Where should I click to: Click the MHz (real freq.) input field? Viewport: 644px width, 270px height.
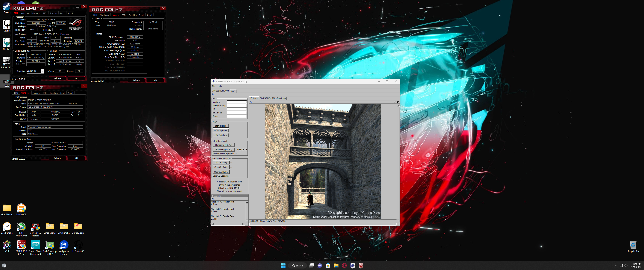236,106
